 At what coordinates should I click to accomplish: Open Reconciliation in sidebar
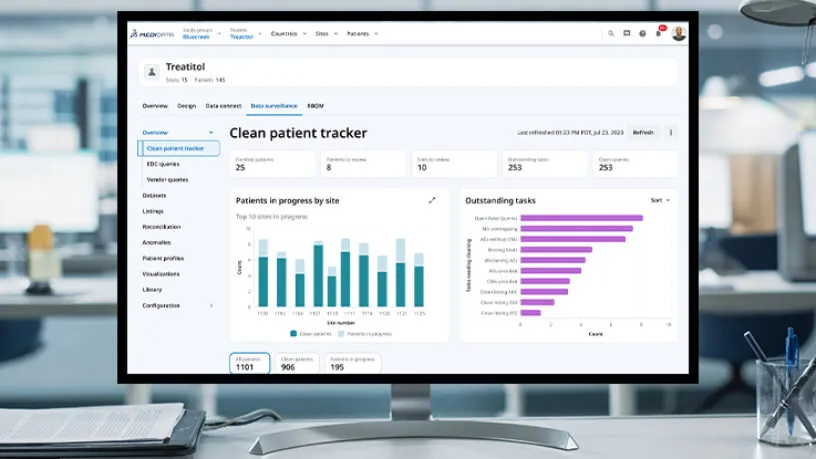161,227
